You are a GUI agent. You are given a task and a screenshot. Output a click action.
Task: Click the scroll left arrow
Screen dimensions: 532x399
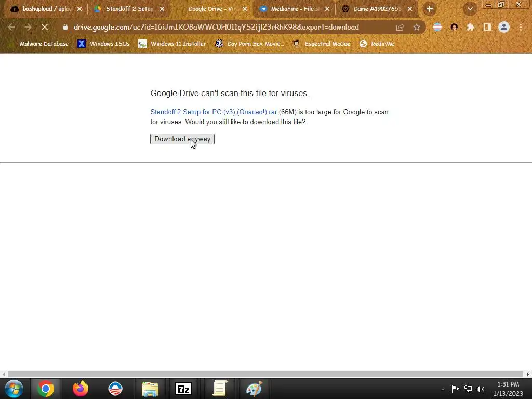coord(4,374)
